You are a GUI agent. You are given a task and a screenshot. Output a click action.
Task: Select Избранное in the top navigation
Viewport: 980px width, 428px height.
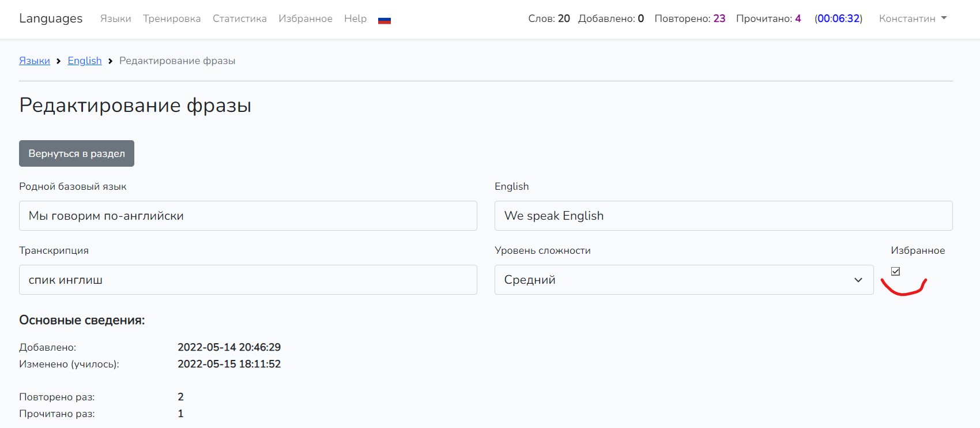(305, 18)
